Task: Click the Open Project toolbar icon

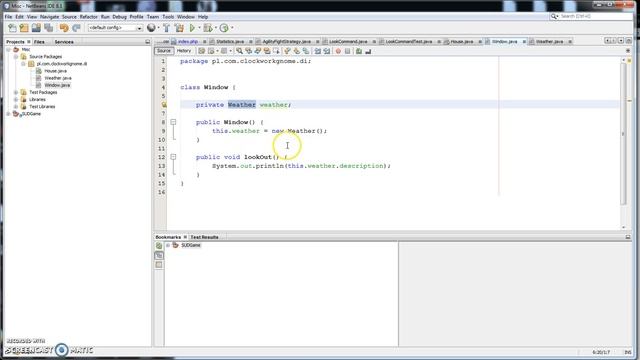Action: pos(36,28)
